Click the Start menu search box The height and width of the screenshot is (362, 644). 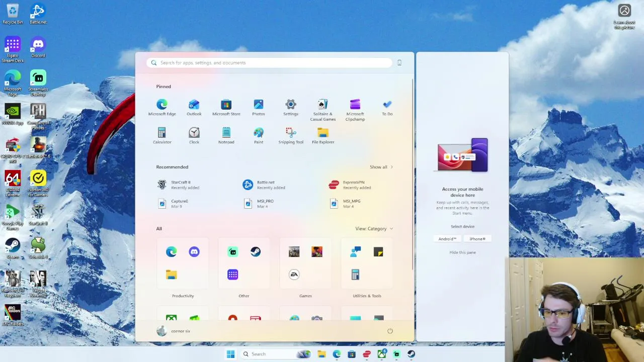click(269, 63)
